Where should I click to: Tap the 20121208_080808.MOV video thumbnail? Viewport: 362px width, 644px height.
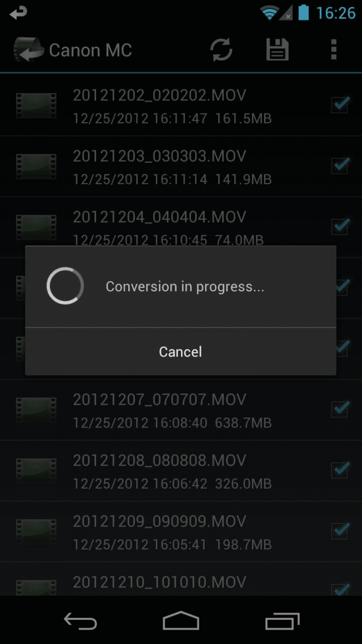click(x=36, y=471)
